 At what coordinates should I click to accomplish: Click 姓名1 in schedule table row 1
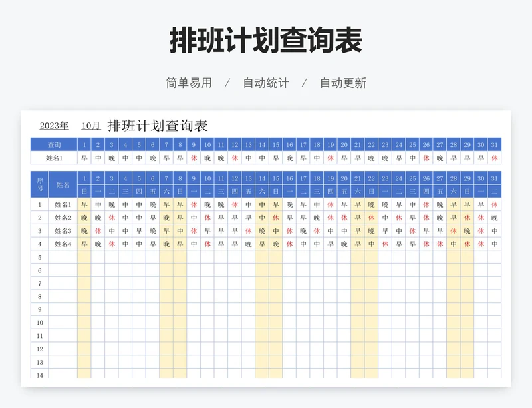pyautogui.click(x=63, y=204)
